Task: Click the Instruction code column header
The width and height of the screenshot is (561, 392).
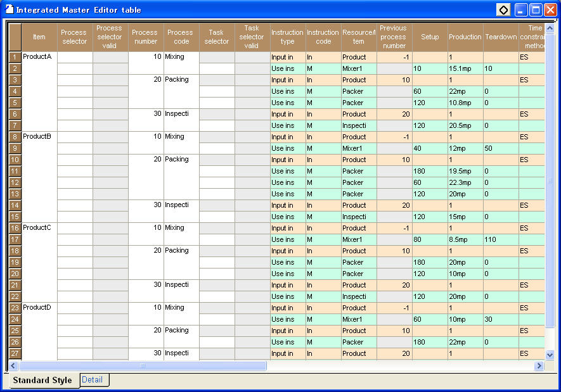Action: click(x=323, y=37)
